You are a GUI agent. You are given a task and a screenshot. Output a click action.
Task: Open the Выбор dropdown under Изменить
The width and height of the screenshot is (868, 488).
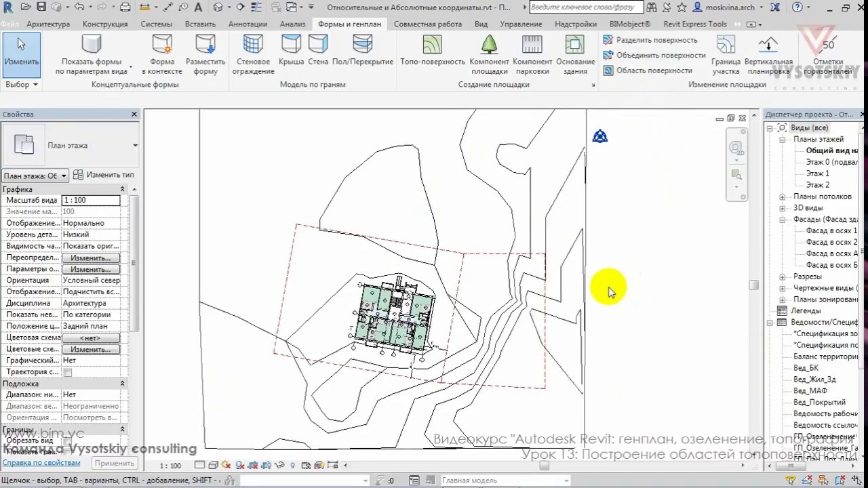coord(22,85)
